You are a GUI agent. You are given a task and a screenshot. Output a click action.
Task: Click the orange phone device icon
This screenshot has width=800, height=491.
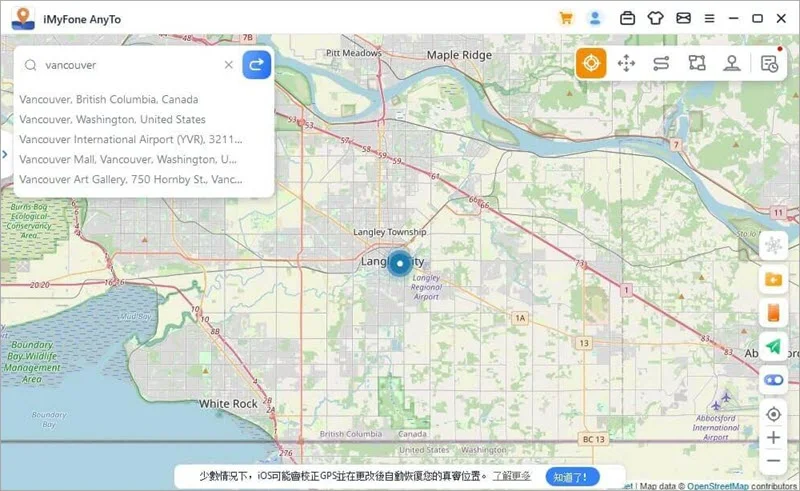point(773,313)
